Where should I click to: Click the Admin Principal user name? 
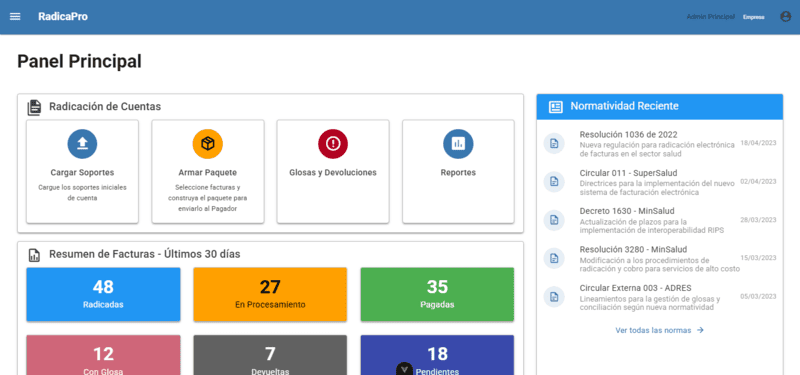coord(711,17)
